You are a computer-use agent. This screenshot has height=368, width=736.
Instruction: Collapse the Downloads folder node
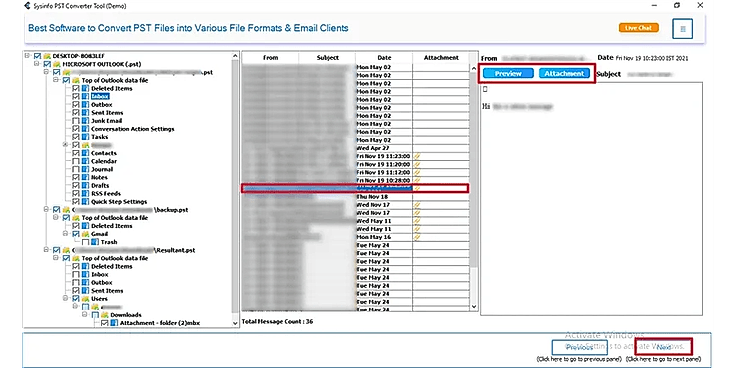point(85,315)
